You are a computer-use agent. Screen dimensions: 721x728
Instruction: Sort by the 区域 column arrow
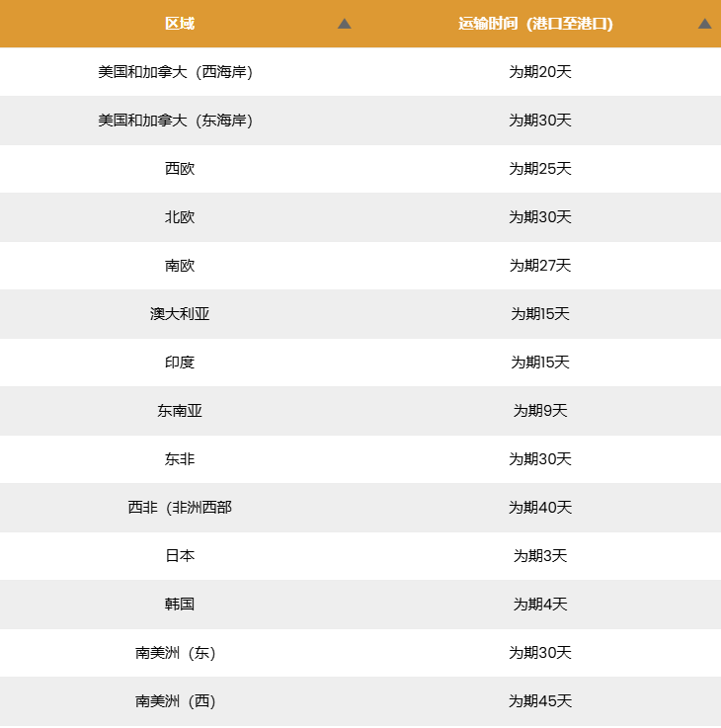(x=344, y=24)
